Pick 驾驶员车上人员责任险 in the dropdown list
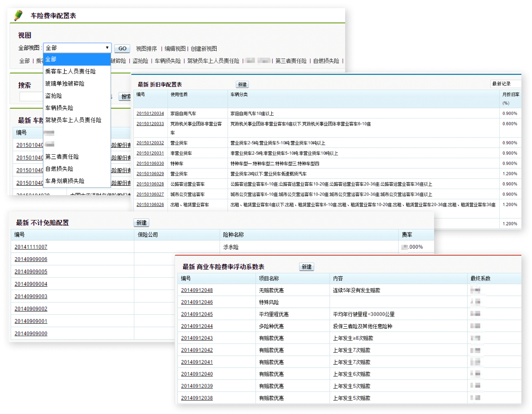 [77, 120]
